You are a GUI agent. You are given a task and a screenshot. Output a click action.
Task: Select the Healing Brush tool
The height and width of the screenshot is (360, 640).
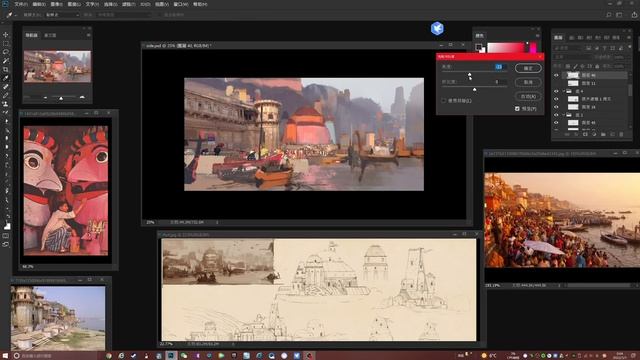click(6, 87)
